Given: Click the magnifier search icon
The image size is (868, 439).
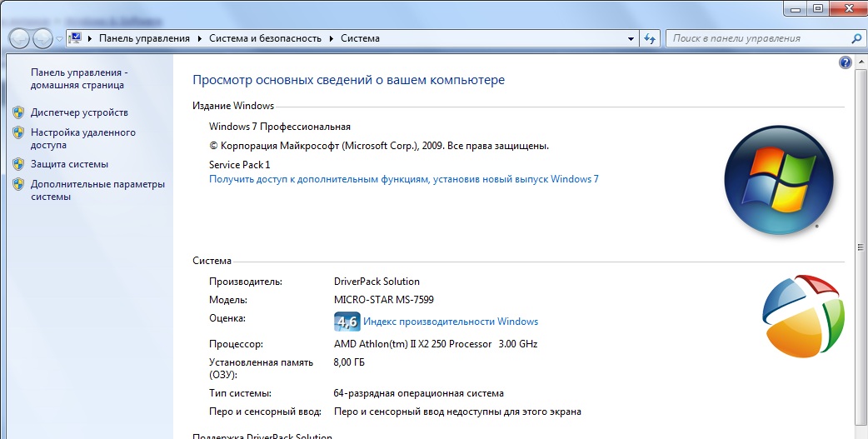Looking at the screenshot, I should click(857, 38).
